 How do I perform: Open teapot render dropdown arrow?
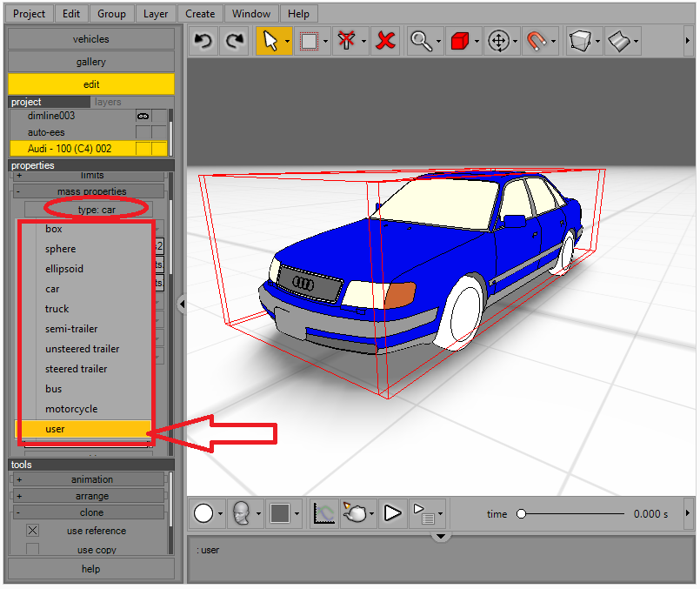371,514
